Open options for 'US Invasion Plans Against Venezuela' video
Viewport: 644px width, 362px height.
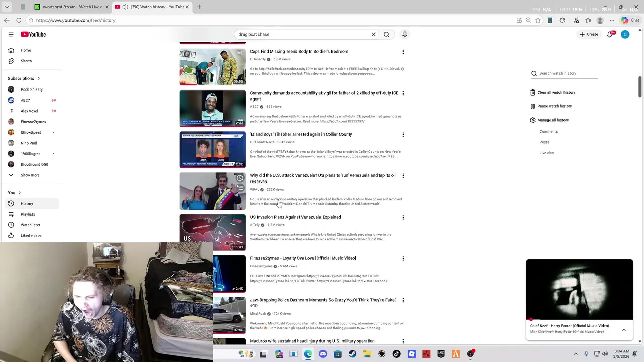(x=403, y=217)
